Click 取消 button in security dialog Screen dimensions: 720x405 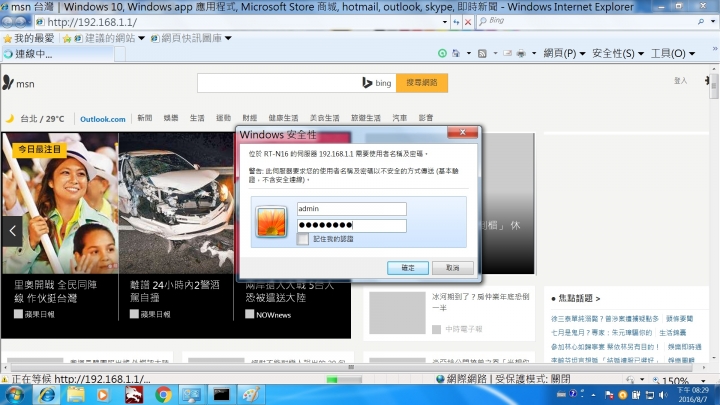coord(453,268)
